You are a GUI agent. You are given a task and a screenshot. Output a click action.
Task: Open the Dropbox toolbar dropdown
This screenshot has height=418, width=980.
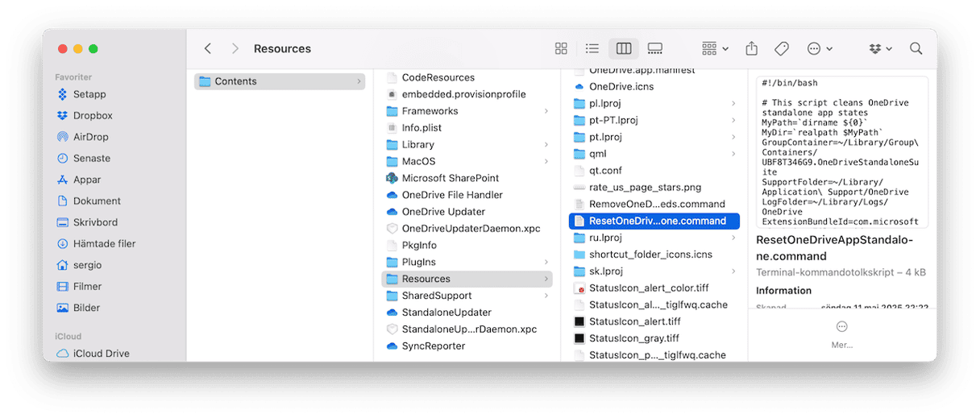pyautogui.click(x=881, y=48)
